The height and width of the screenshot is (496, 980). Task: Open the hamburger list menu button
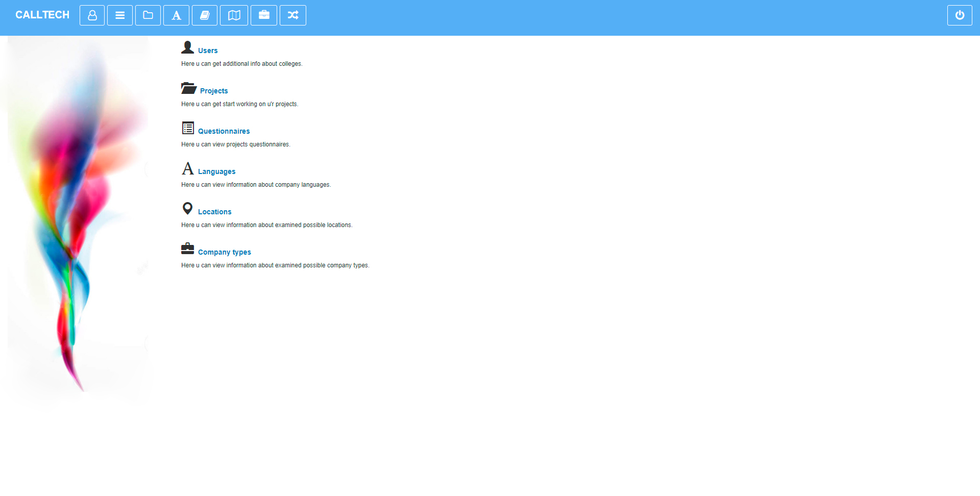(x=120, y=15)
